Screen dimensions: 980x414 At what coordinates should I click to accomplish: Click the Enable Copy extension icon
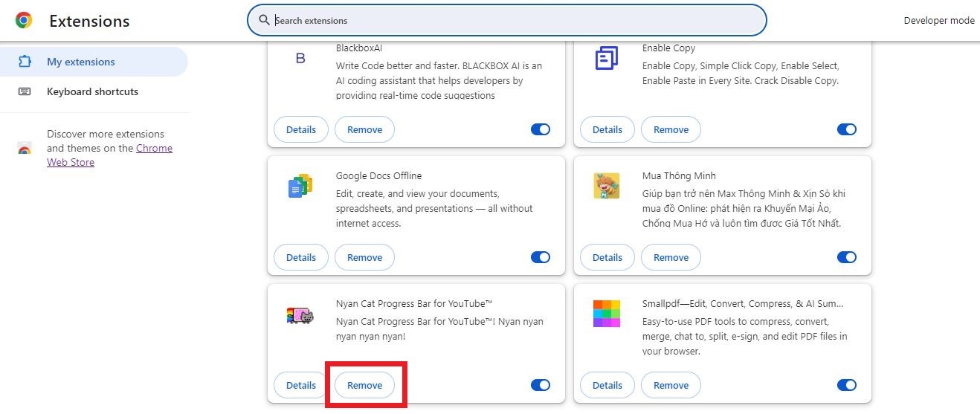pos(607,58)
